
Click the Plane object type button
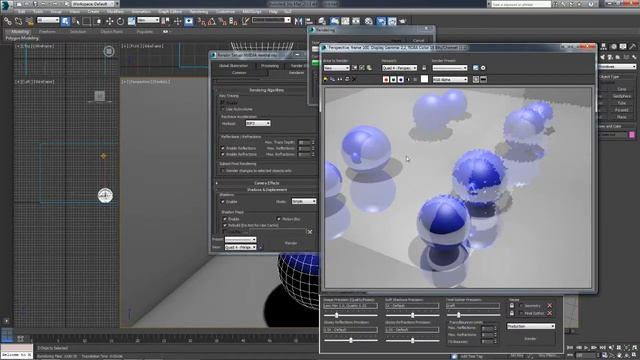click(622, 117)
